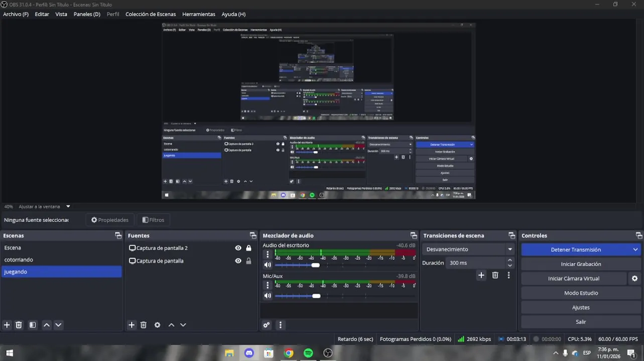Open the Archivo menu
This screenshot has height=361, width=644.
point(16,14)
